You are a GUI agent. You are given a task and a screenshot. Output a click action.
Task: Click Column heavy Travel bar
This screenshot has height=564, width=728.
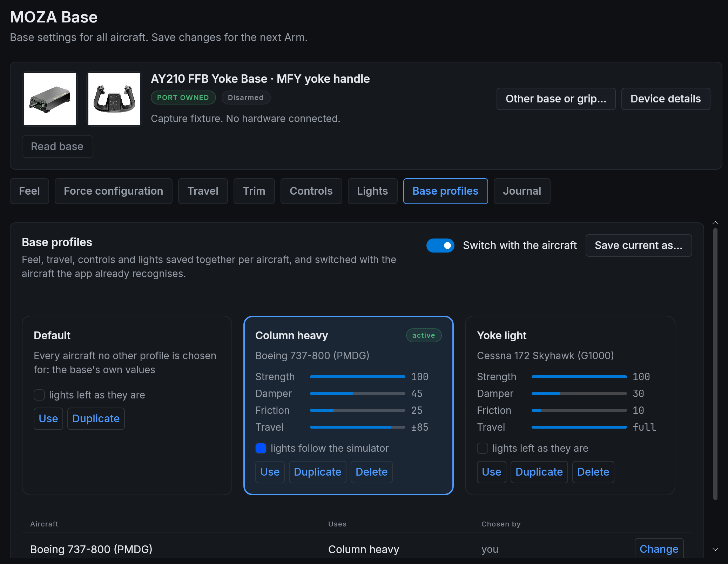(358, 427)
